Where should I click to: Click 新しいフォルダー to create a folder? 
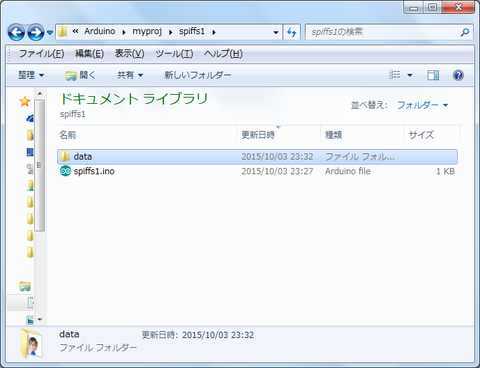[x=198, y=75]
